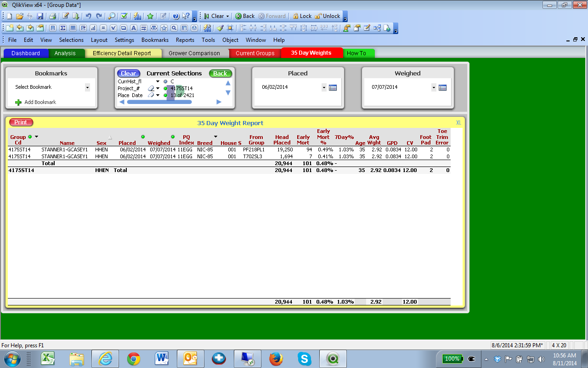
Task: Open calendar icon in Weighed box
Action: coord(443,87)
